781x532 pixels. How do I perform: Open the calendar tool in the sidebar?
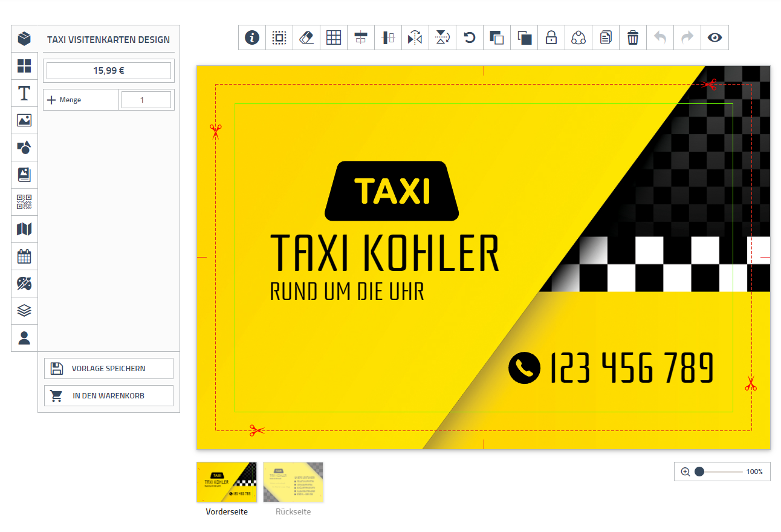(x=24, y=256)
